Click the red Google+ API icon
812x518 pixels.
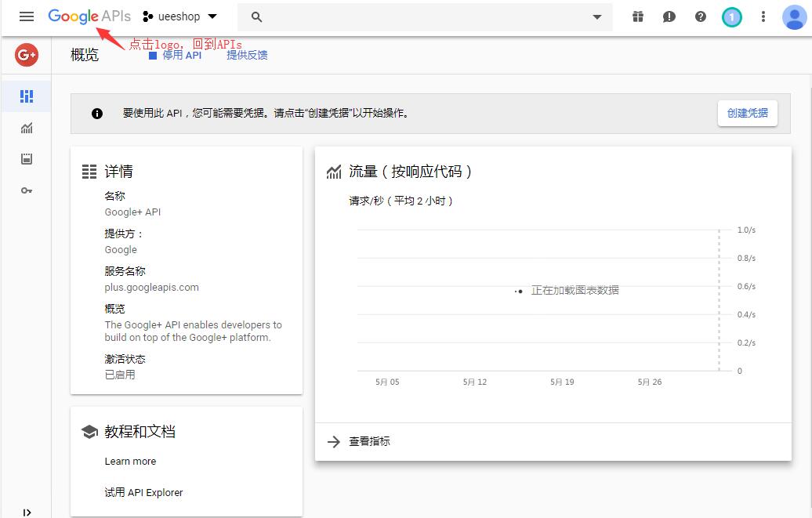(x=27, y=54)
